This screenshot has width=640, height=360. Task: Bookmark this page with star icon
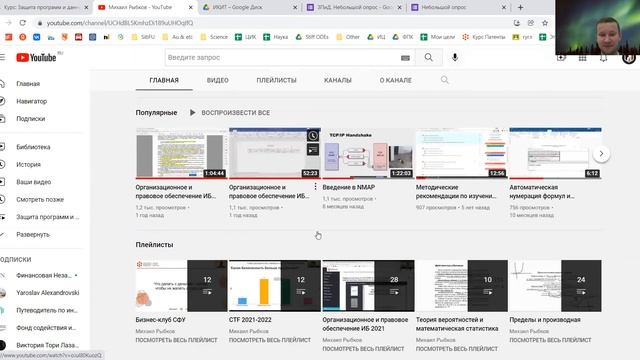pos(545,23)
